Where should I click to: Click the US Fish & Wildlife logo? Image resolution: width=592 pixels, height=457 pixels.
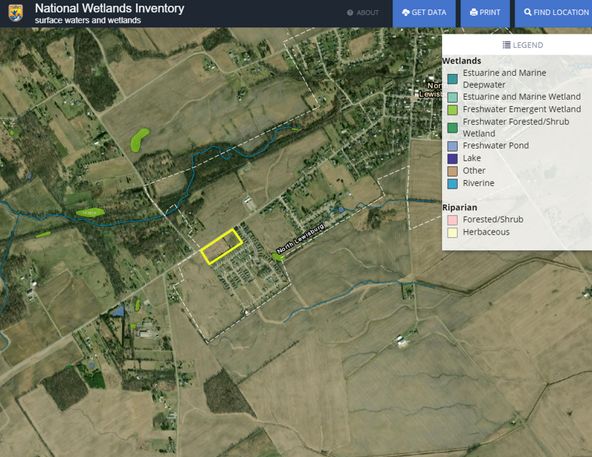(x=15, y=12)
